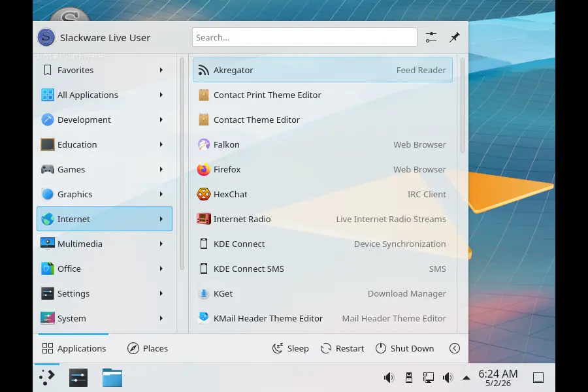Click the volume icon beside tray arrow
The image size is (588, 392).
click(448, 378)
